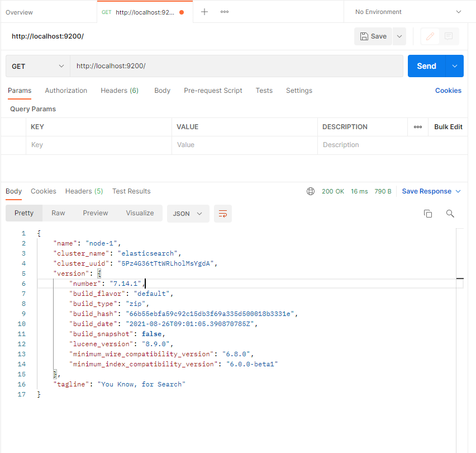Image resolution: width=476 pixels, height=453 pixels.
Task: Click the edit pencil icon
Action: [x=430, y=36]
